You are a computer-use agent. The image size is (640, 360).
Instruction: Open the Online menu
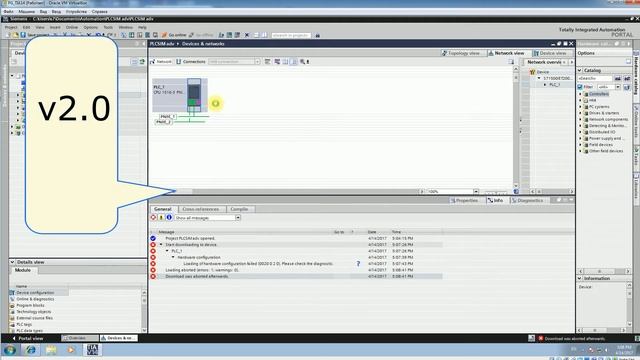point(71,27)
